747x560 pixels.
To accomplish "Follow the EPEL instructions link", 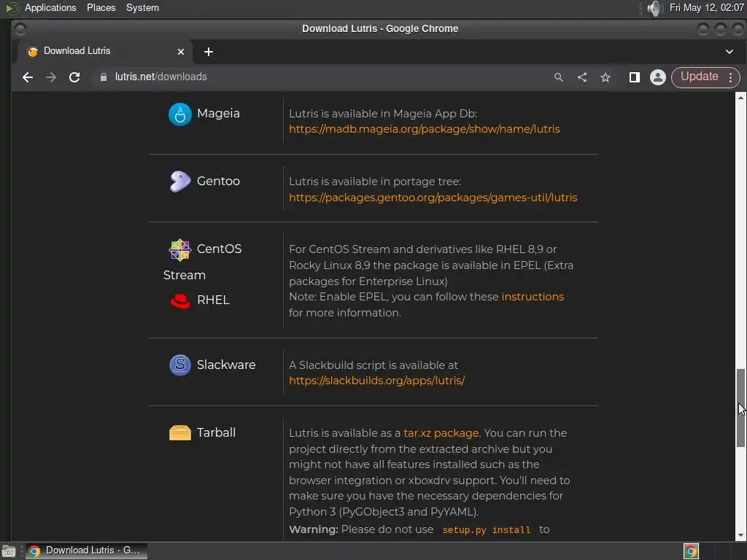I will click(533, 297).
